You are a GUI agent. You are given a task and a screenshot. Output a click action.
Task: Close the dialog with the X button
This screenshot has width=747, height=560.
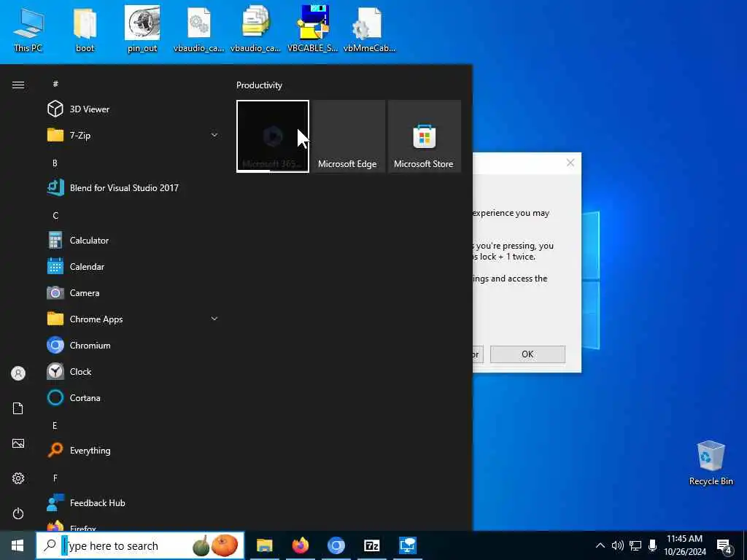tap(570, 163)
